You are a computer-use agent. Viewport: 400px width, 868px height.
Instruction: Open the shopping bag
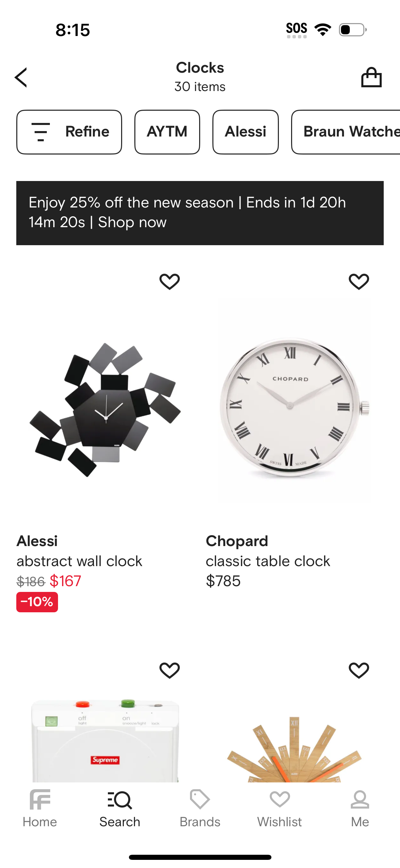[371, 77]
